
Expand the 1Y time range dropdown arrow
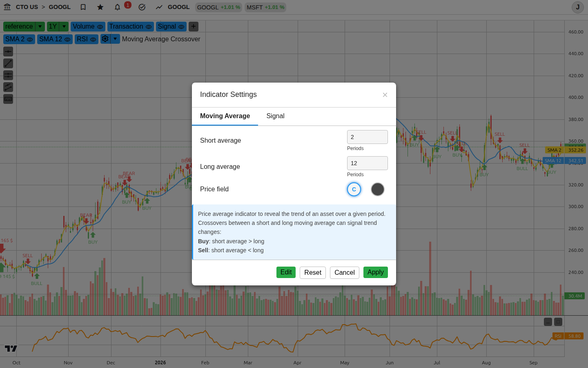64,27
